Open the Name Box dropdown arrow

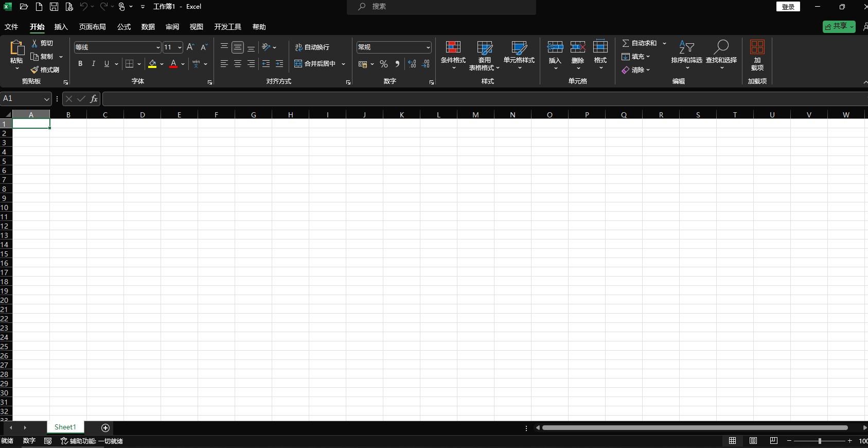[x=47, y=99]
